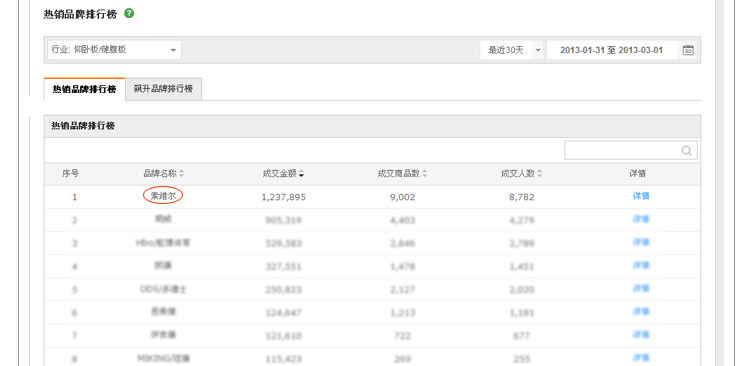The image size is (750, 366).
Task: Open 详情 link for 索维尔 row
Action: 641,196
